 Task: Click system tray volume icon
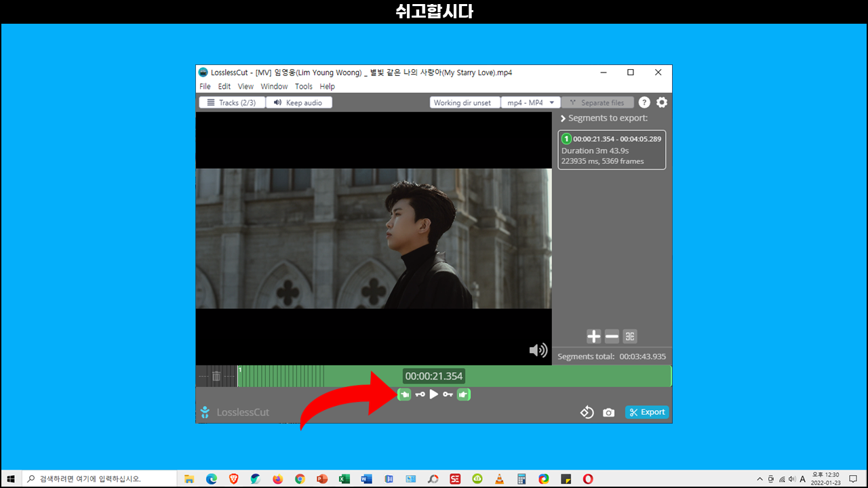(791, 479)
